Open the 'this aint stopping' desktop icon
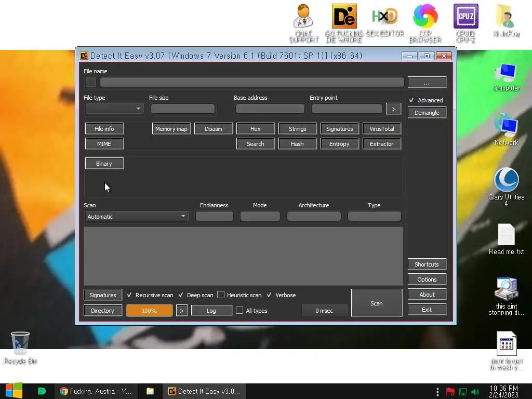 506,296
